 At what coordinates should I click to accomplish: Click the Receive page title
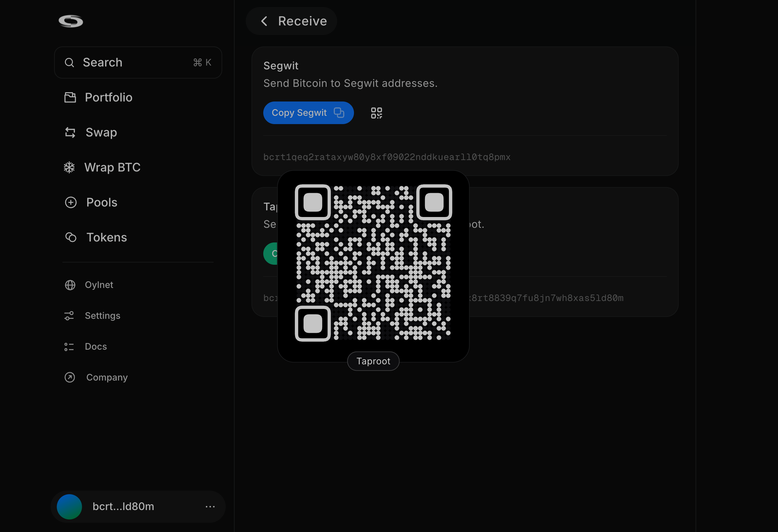[302, 21]
